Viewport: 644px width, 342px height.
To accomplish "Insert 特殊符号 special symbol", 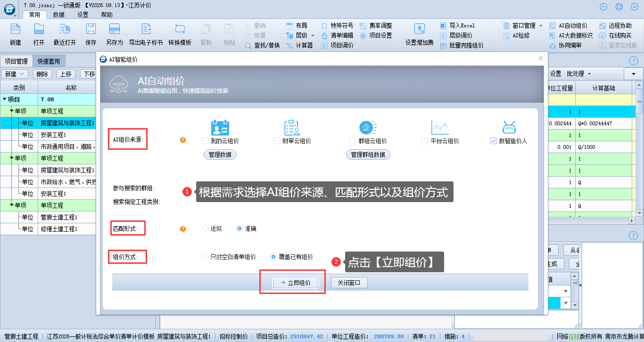I will 337,25.
